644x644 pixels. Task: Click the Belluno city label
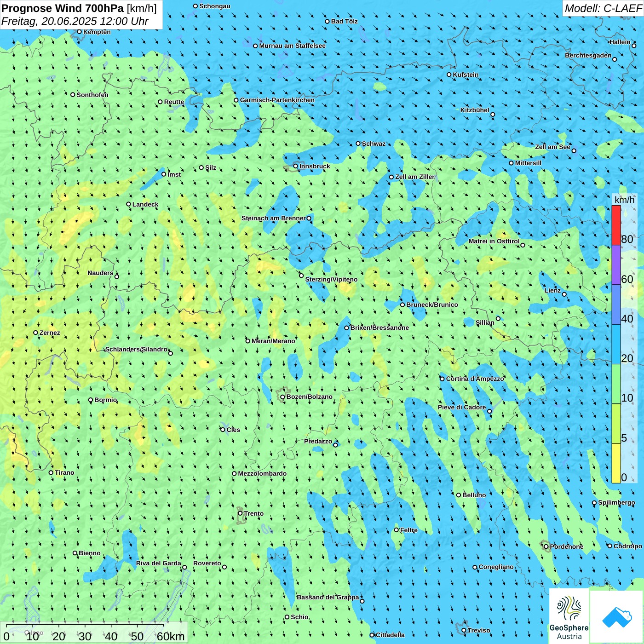(x=474, y=495)
